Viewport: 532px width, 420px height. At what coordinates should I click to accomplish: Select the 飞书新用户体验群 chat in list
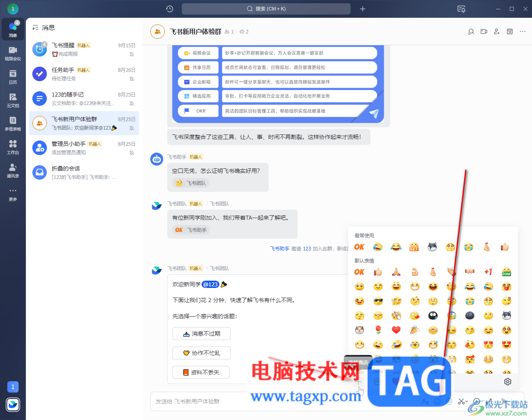click(84, 123)
